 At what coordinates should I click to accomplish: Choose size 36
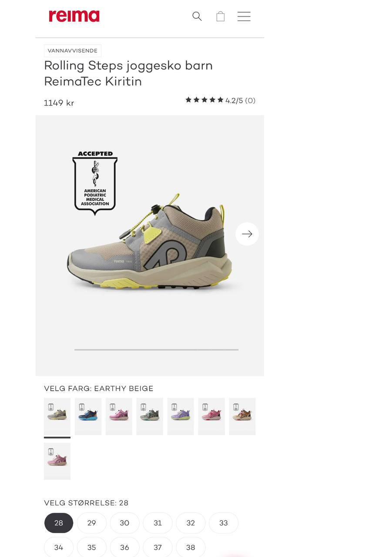124,547
